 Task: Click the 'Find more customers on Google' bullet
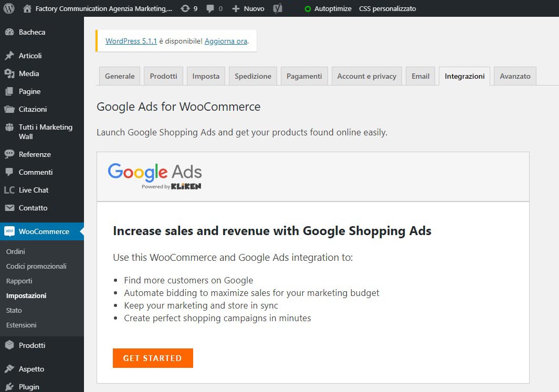[188, 280]
